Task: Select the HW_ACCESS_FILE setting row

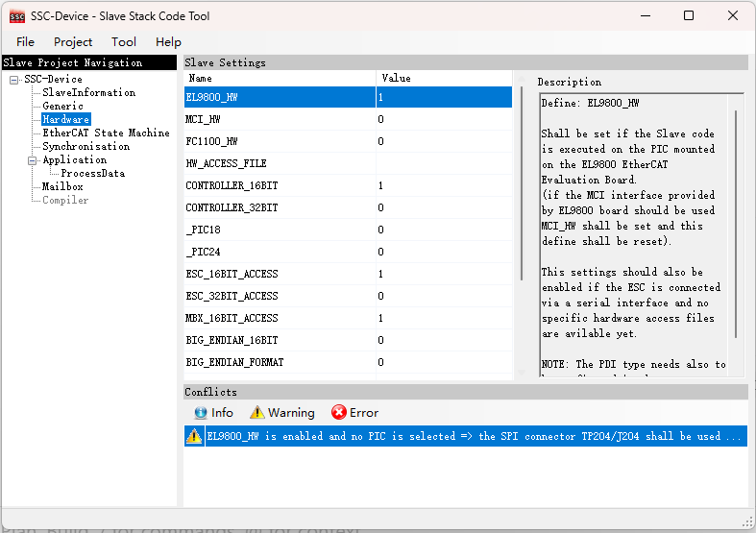Action: [x=348, y=164]
